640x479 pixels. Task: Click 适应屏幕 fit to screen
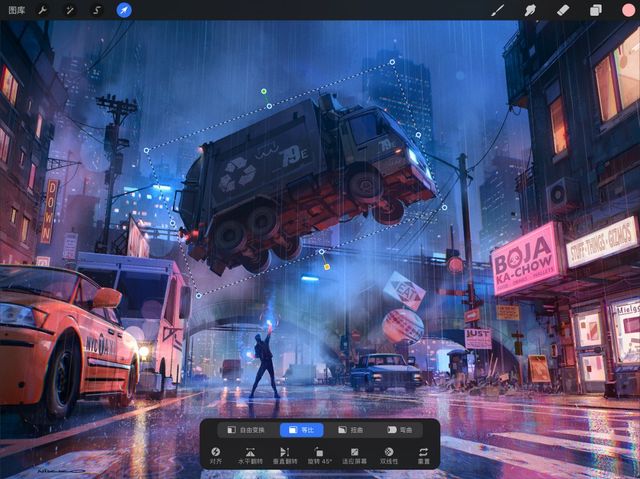[354, 455]
